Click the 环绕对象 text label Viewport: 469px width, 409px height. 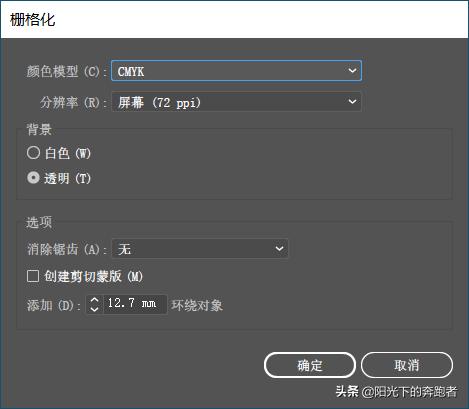click(197, 305)
